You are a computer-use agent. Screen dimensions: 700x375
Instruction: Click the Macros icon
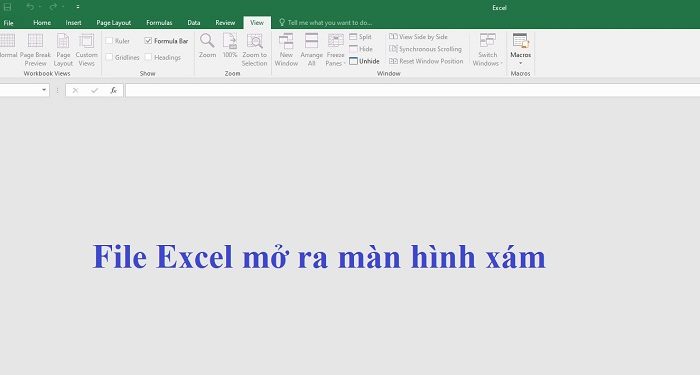521,41
